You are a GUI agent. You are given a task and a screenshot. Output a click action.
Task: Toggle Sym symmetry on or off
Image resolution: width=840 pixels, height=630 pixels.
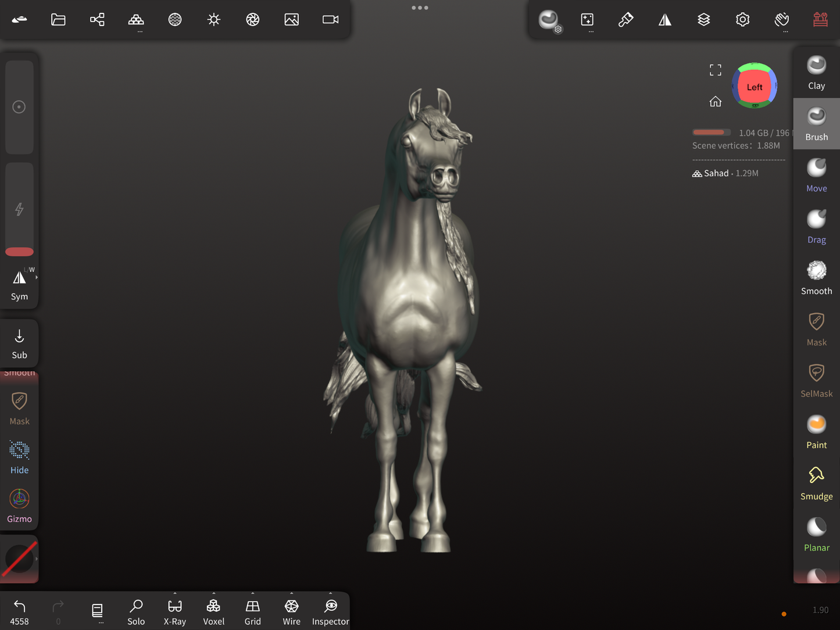click(x=19, y=285)
